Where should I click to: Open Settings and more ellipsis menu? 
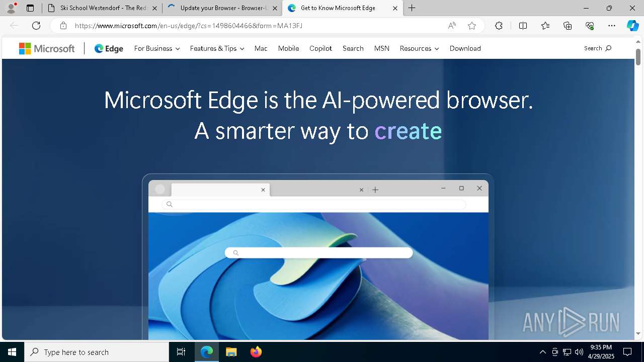[612, 26]
